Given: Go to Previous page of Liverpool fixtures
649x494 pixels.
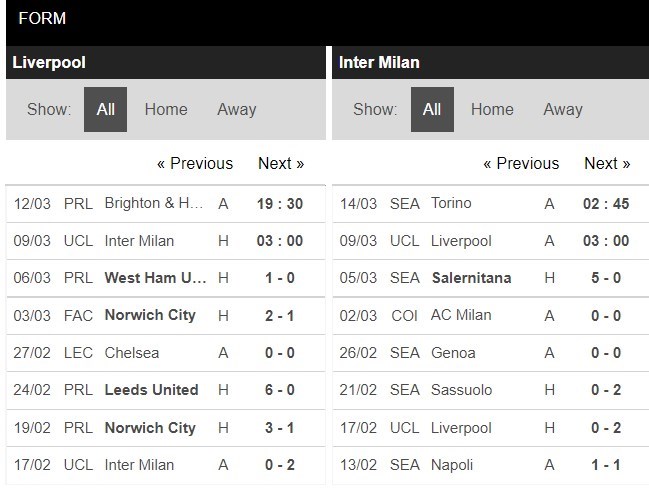Looking at the screenshot, I should [x=195, y=163].
